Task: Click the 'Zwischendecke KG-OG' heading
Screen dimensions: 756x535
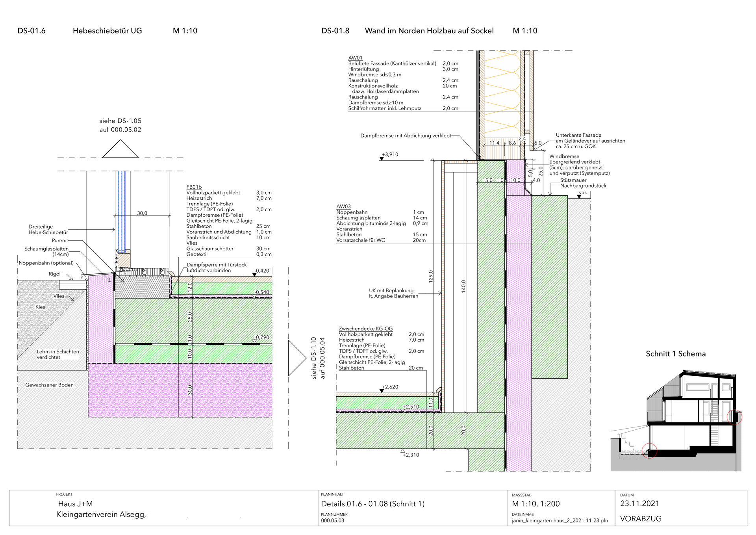Action: click(365, 329)
